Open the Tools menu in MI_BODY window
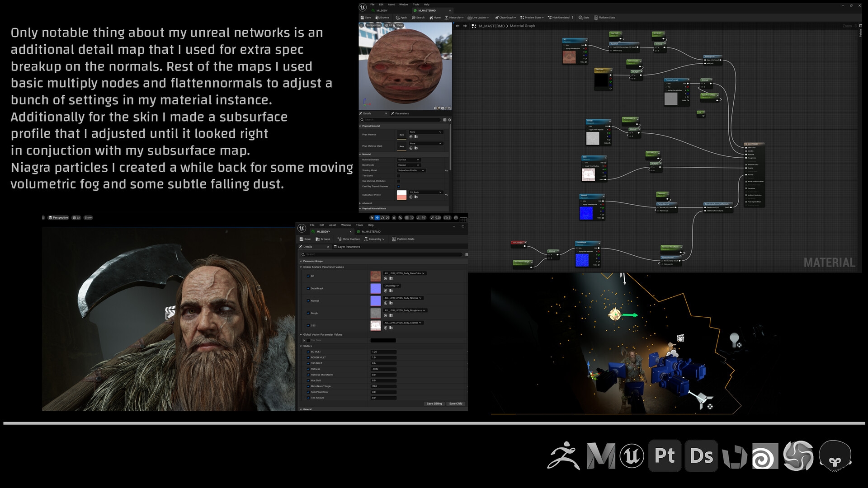868x488 pixels. [x=359, y=225]
